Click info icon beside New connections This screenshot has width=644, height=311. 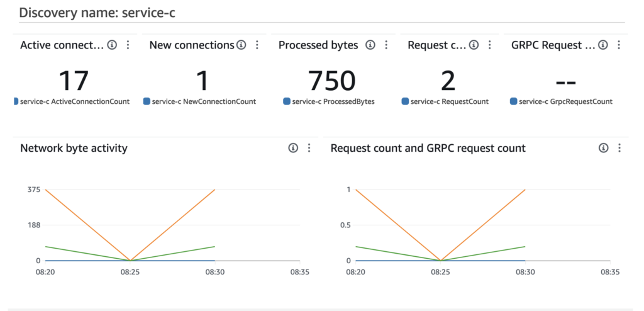[x=241, y=45]
